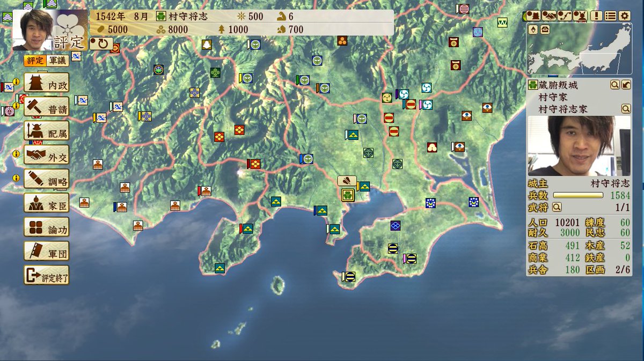Click the rice amount 8000

(178, 30)
